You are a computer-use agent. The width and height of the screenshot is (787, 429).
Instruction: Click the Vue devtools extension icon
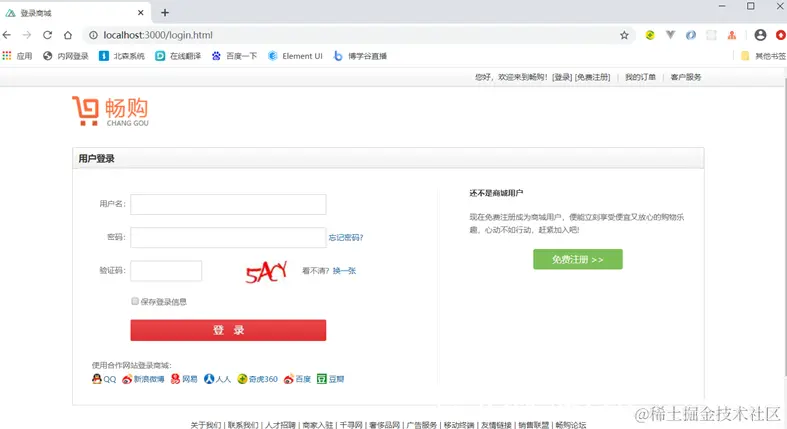pyautogui.click(x=671, y=35)
